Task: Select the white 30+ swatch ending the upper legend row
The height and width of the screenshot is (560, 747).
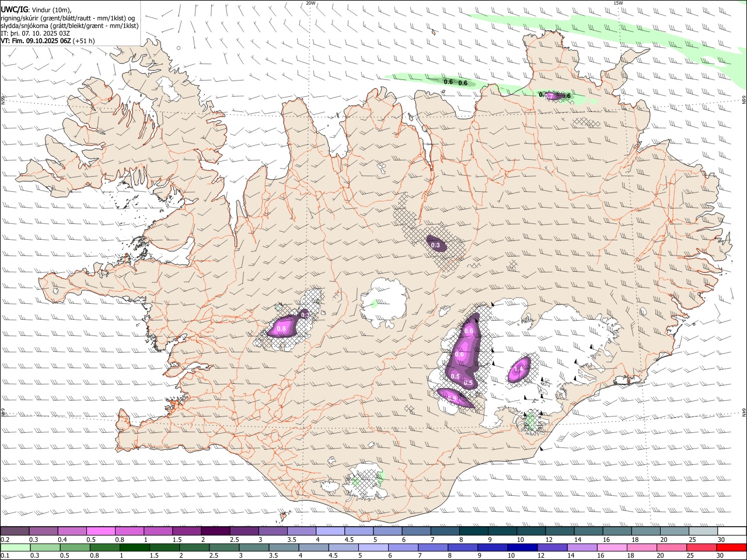Action: click(x=732, y=531)
